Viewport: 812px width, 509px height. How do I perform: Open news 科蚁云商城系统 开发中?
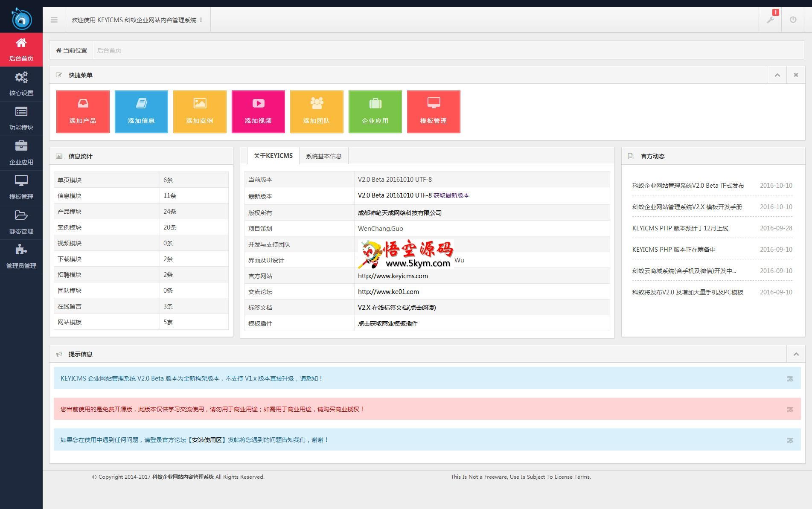(684, 271)
